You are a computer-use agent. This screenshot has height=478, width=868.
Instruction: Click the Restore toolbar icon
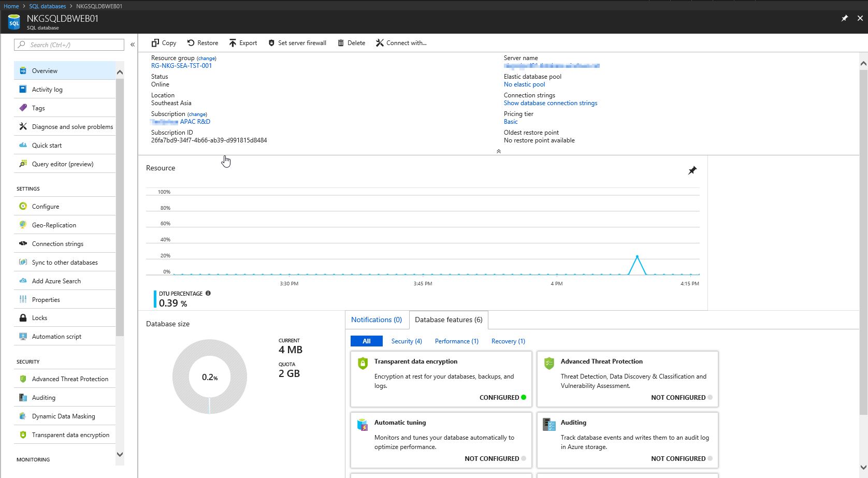191,43
